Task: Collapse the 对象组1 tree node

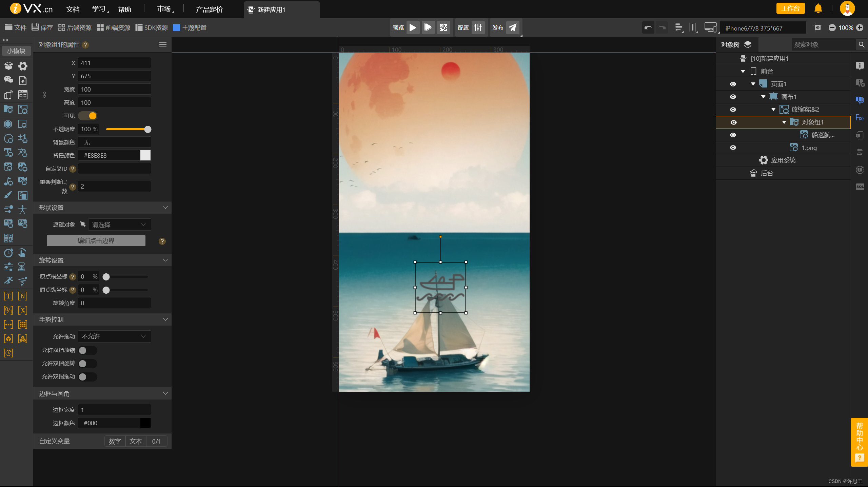Action: [784, 122]
